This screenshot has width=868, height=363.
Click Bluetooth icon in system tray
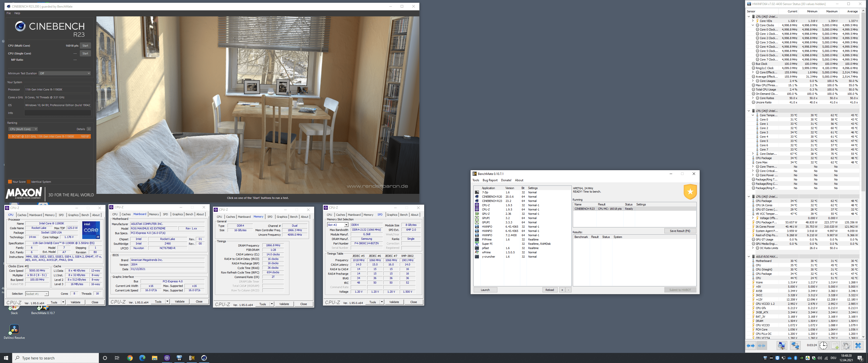[796, 358]
